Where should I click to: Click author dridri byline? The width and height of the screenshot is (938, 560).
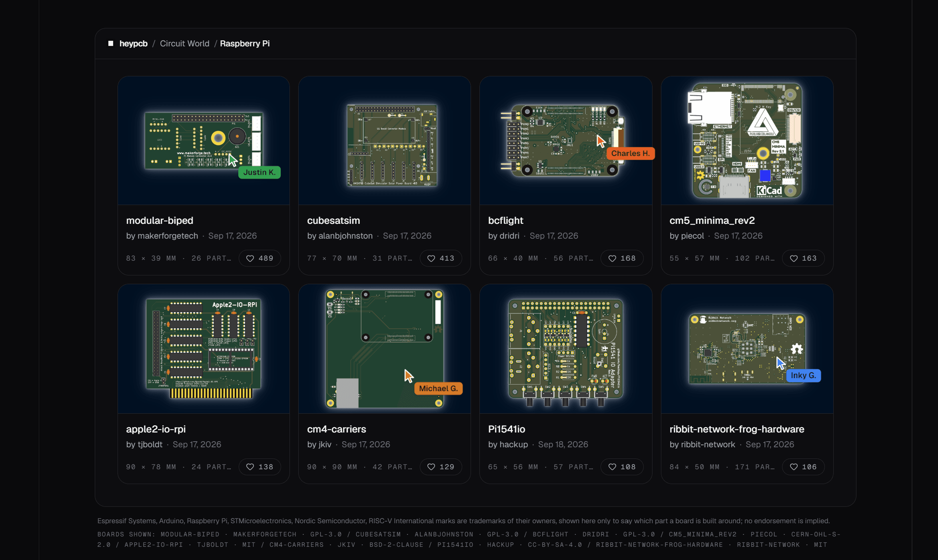click(504, 236)
